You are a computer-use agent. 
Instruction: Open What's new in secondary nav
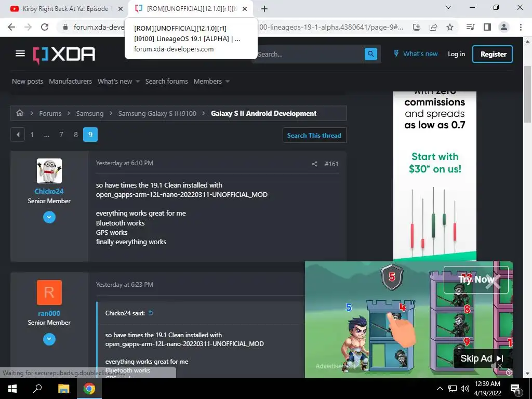115,82
